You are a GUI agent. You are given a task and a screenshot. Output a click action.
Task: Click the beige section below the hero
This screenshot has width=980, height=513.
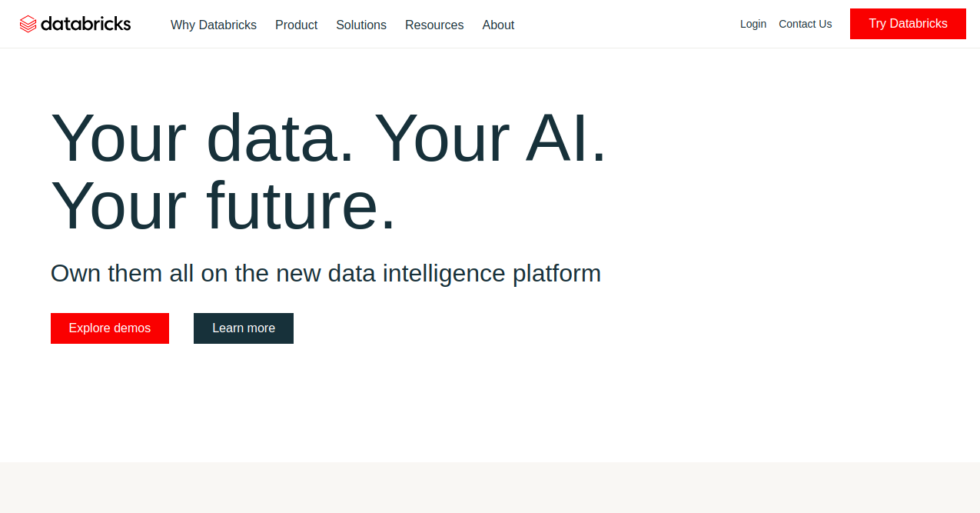tap(490, 488)
